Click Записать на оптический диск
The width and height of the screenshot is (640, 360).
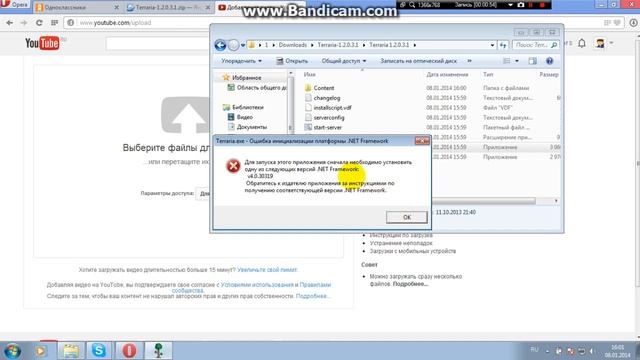click(x=418, y=61)
